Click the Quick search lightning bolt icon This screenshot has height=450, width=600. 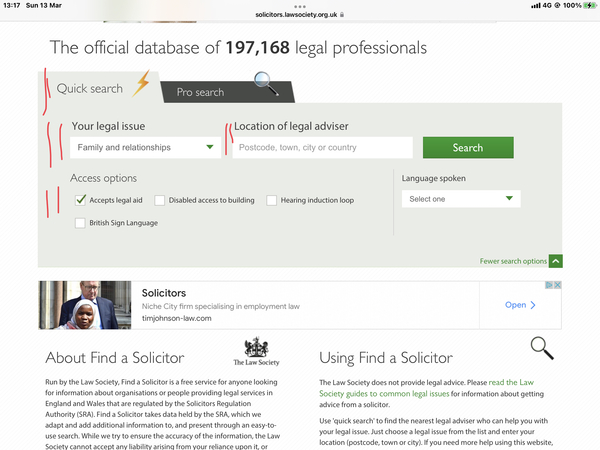pos(141,85)
